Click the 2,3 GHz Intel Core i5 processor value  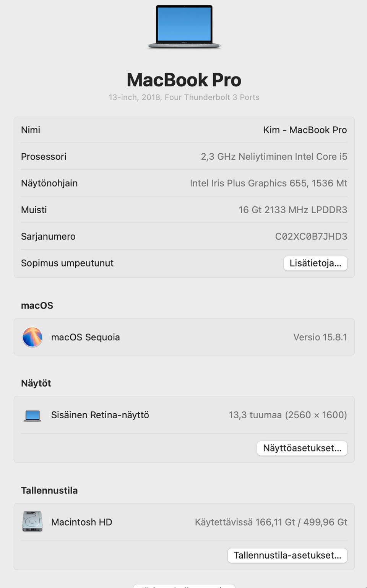[274, 157]
